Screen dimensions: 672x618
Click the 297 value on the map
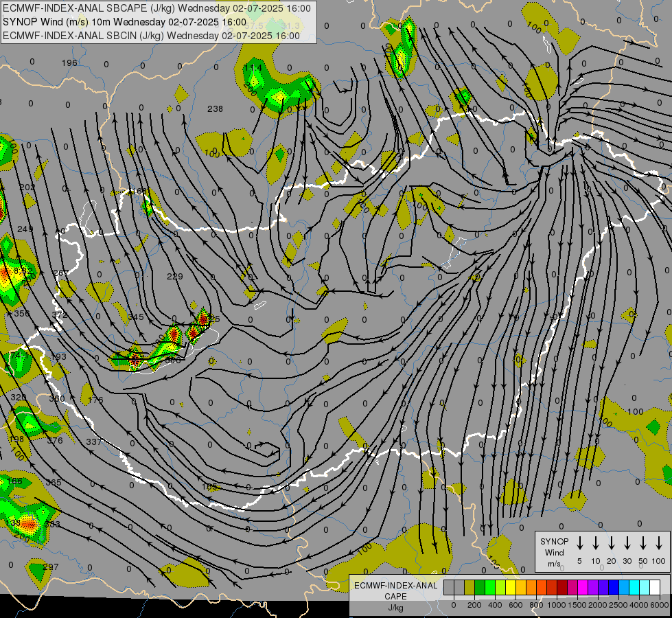pos(51,567)
